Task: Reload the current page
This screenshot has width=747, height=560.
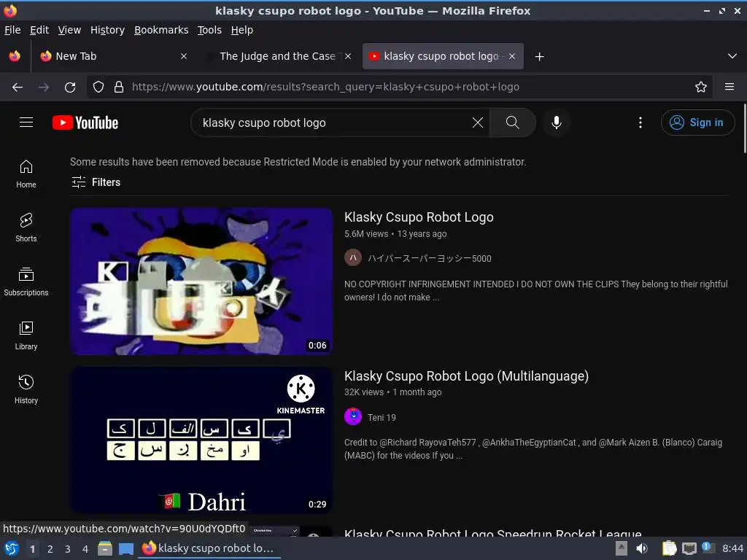Action: 70,87
